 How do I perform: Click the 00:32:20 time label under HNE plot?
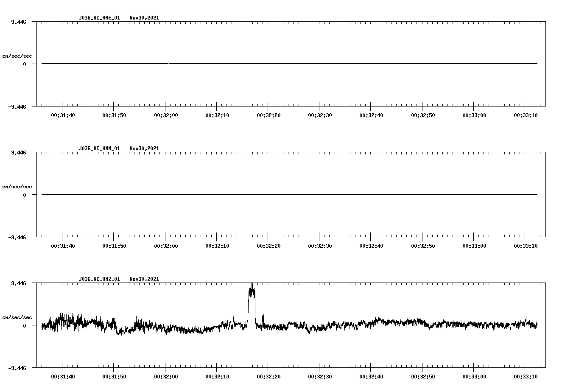coord(268,115)
